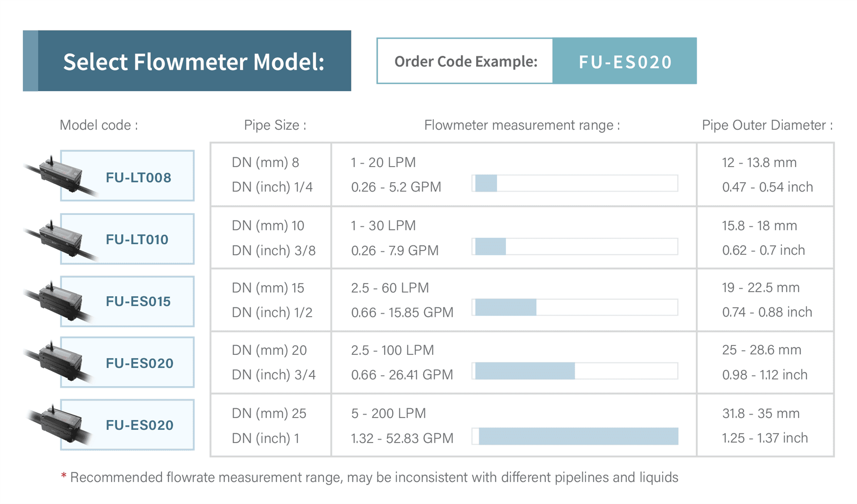
Task: Click the 5 - 200 LPM range bar
Action: pyautogui.click(x=575, y=436)
